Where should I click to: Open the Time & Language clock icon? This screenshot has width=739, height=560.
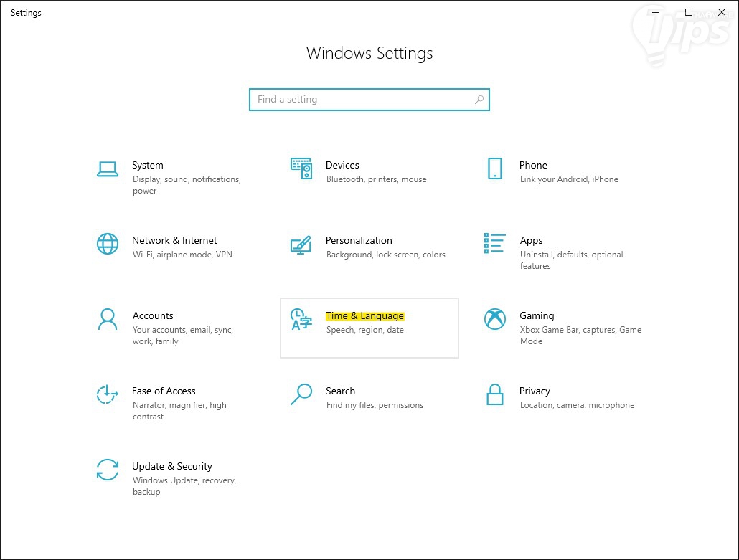click(301, 319)
